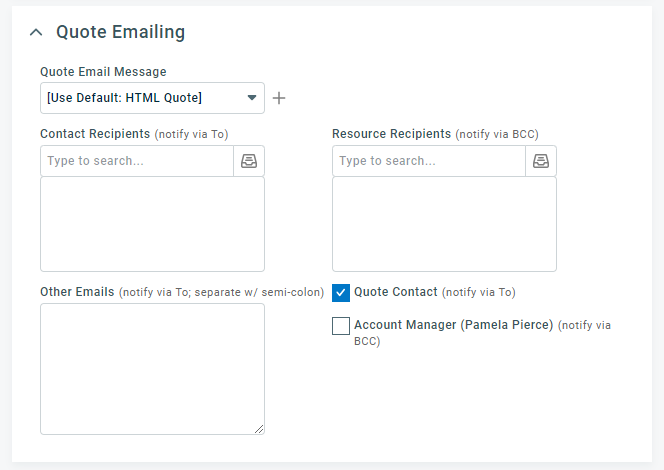
Task: Click the Account Manager (Pamela Pierce) label
Action: tap(453, 325)
